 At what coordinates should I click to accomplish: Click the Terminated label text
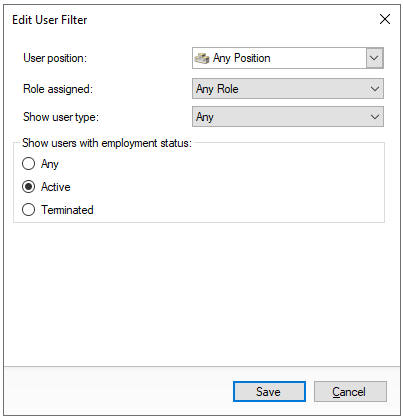click(67, 210)
